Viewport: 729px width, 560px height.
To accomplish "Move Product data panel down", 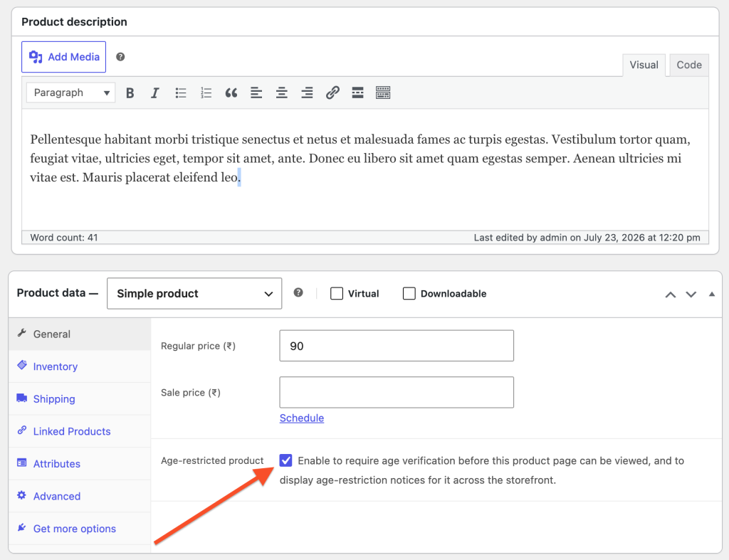I will pyautogui.click(x=691, y=295).
